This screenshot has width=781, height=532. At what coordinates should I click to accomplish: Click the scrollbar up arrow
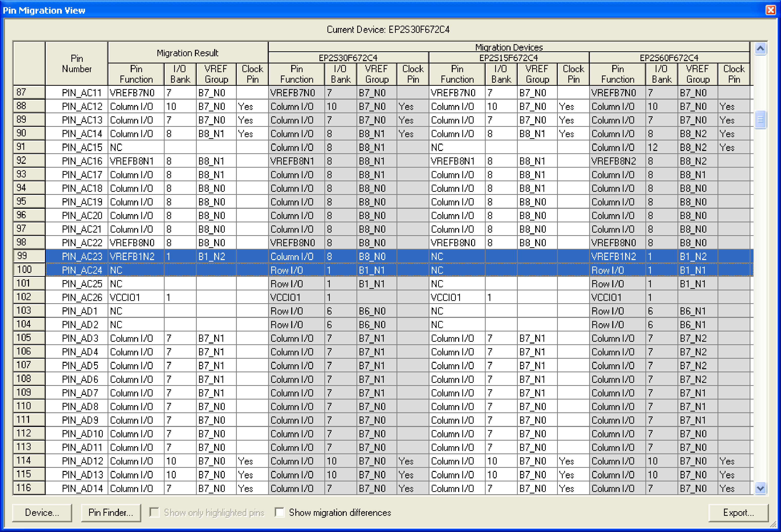tap(760, 49)
